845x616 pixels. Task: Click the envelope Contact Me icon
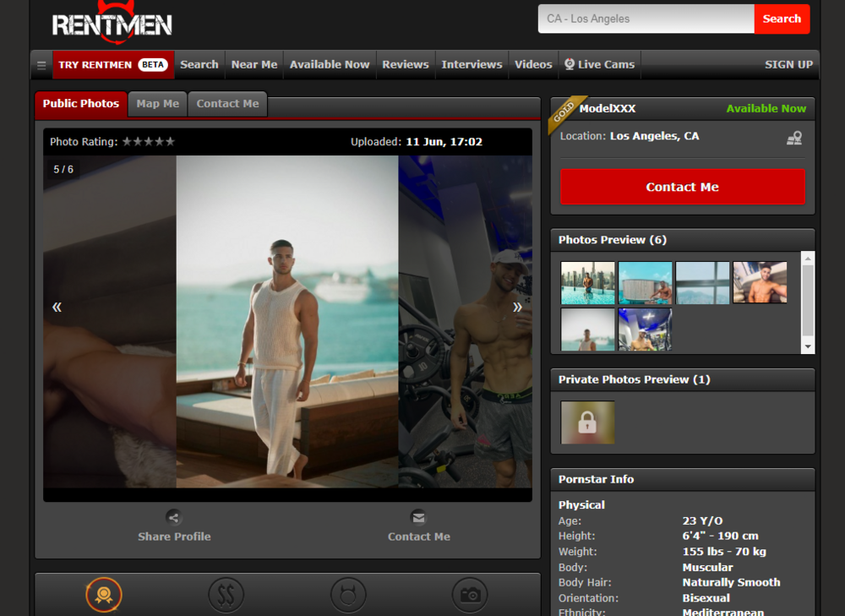pos(418,517)
